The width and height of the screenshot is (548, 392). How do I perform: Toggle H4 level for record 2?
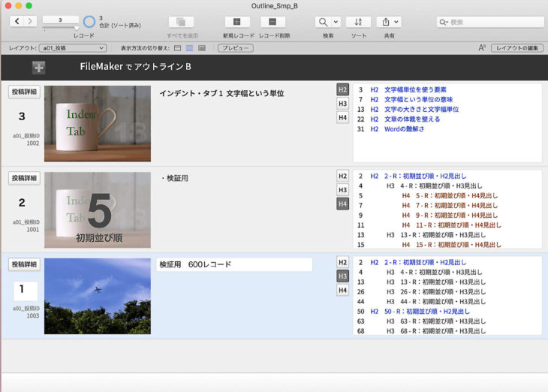342,204
